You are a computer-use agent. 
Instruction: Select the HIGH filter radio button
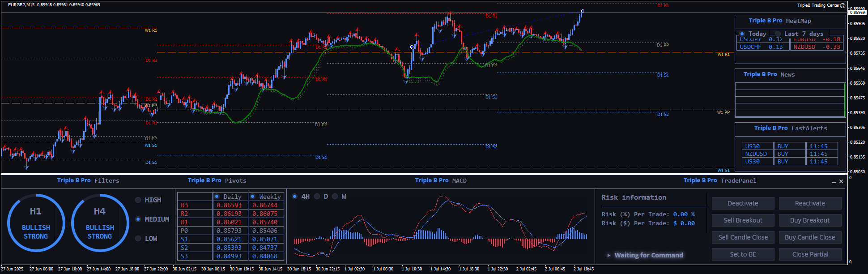pos(138,200)
